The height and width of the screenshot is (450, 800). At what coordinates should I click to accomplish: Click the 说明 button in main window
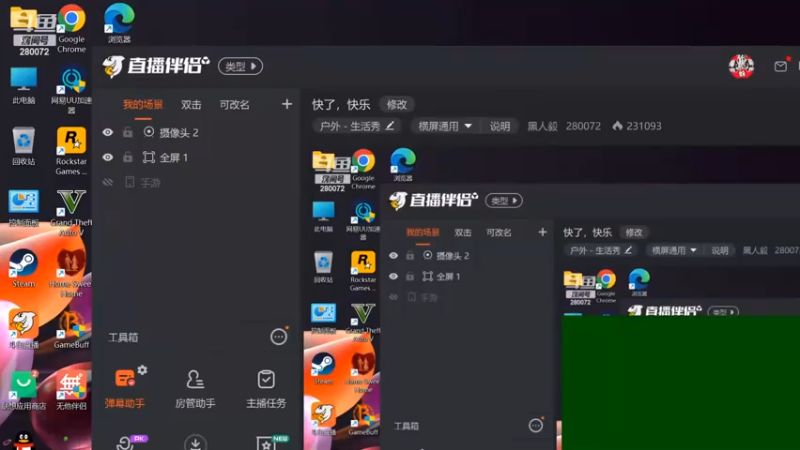pos(499,126)
